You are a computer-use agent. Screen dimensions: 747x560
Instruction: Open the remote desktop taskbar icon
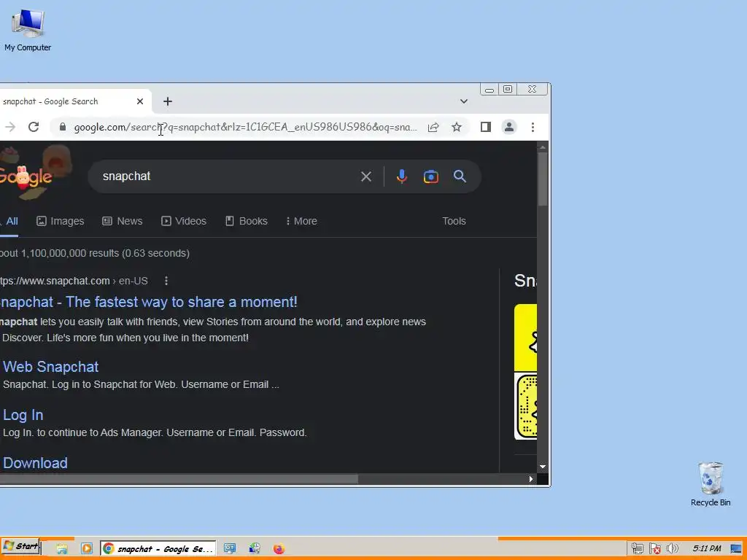[230, 548]
